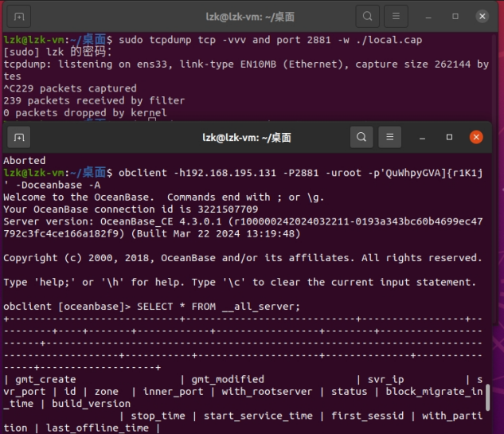Image resolution: width=504 pixels, height=434 pixels.
Task: Click "Type 'help;' or '\h'" help line
Action: point(240,282)
